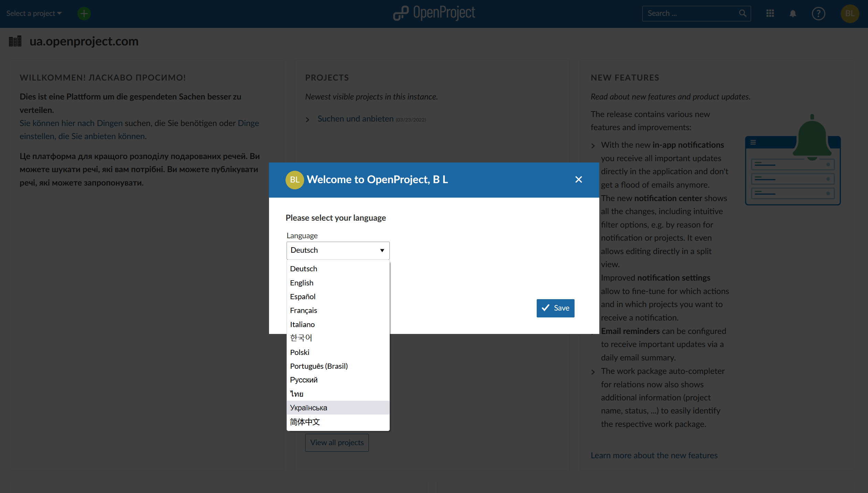The image size is (868, 493).
Task: Open the notifications bell icon
Action: (793, 13)
